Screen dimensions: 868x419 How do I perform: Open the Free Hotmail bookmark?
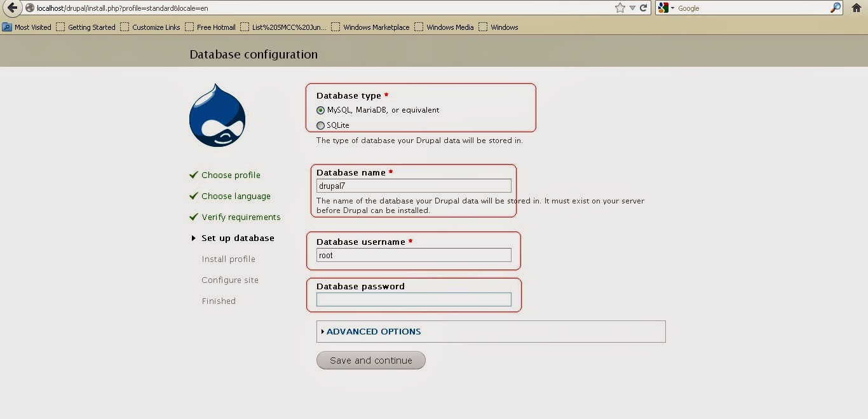210,27
